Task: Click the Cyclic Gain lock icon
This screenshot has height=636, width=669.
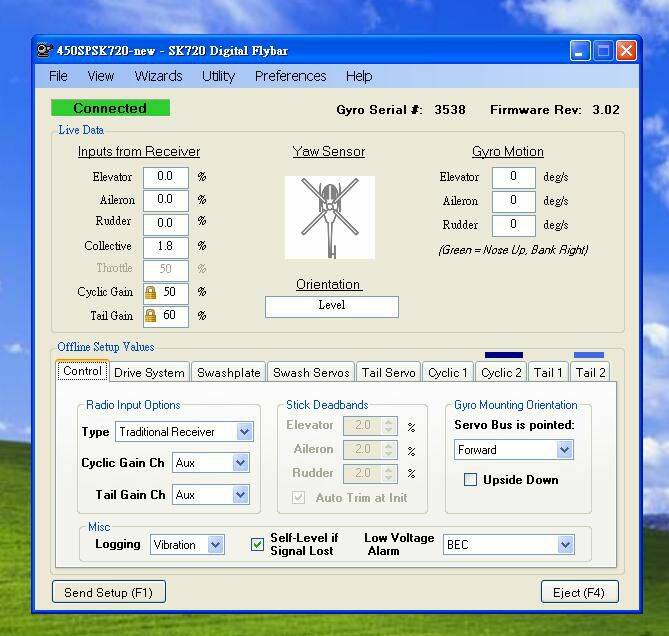Action: (x=150, y=293)
